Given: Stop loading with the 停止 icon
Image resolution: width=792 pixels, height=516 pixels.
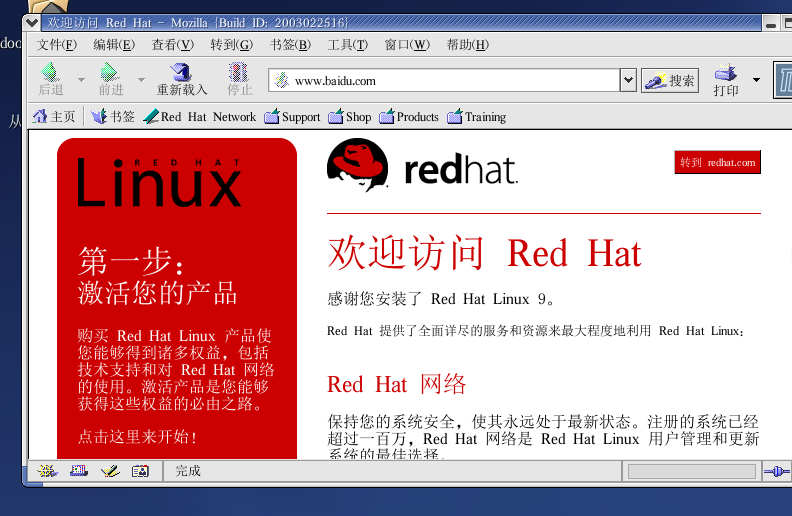Looking at the screenshot, I should 238,73.
